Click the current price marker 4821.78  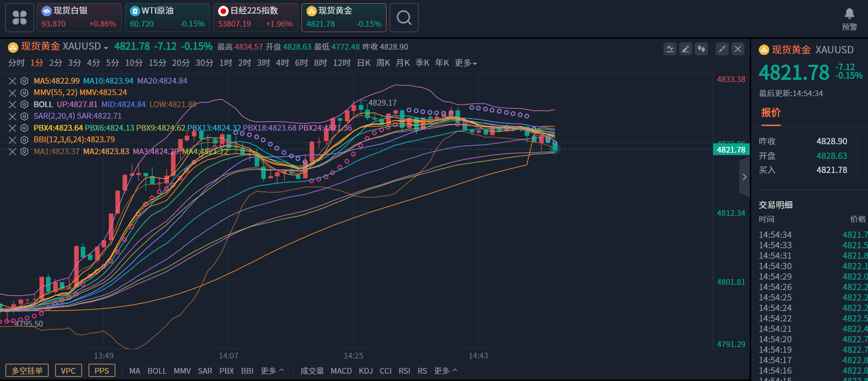pos(731,150)
